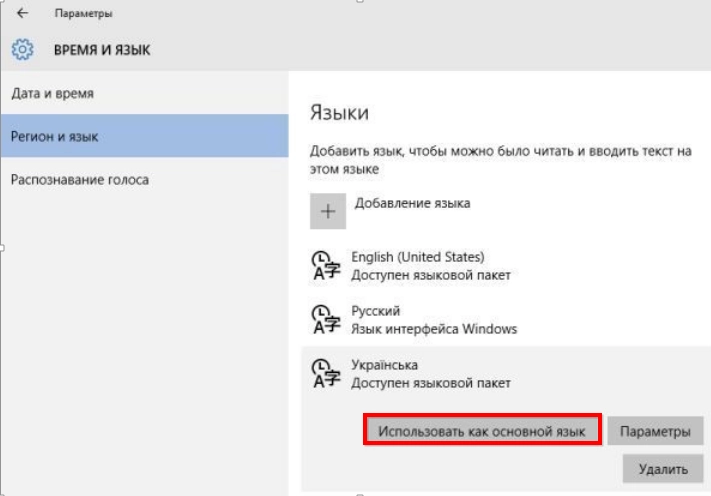Click the Українська language name

pos(385,365)
